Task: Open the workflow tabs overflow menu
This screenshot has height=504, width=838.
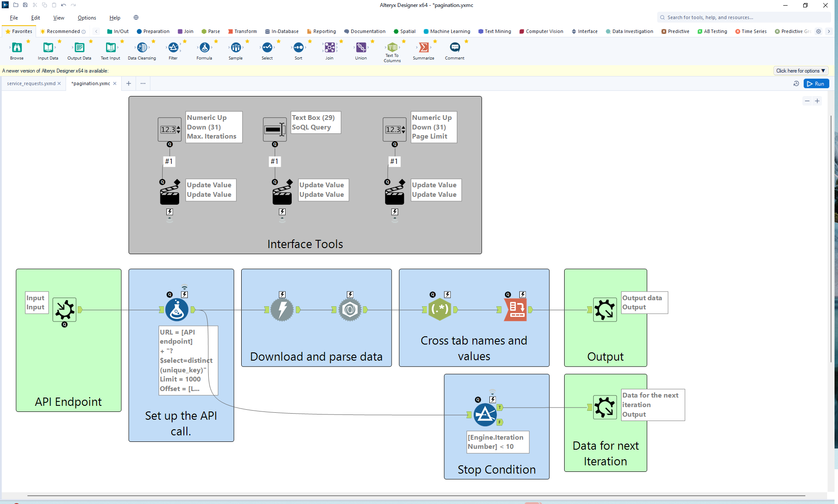Action: tap(143, 83)
